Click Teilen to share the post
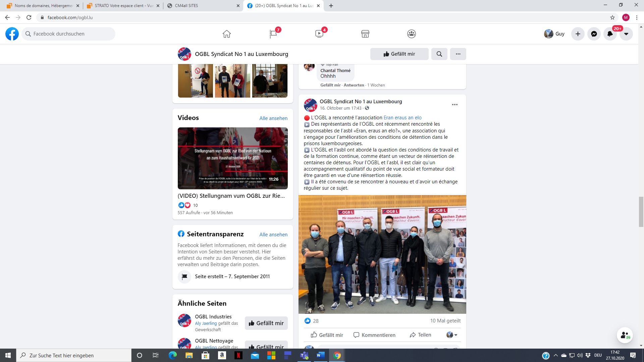Image resolution: width=644 pixels, height=362 pixels. coord(421,335)
